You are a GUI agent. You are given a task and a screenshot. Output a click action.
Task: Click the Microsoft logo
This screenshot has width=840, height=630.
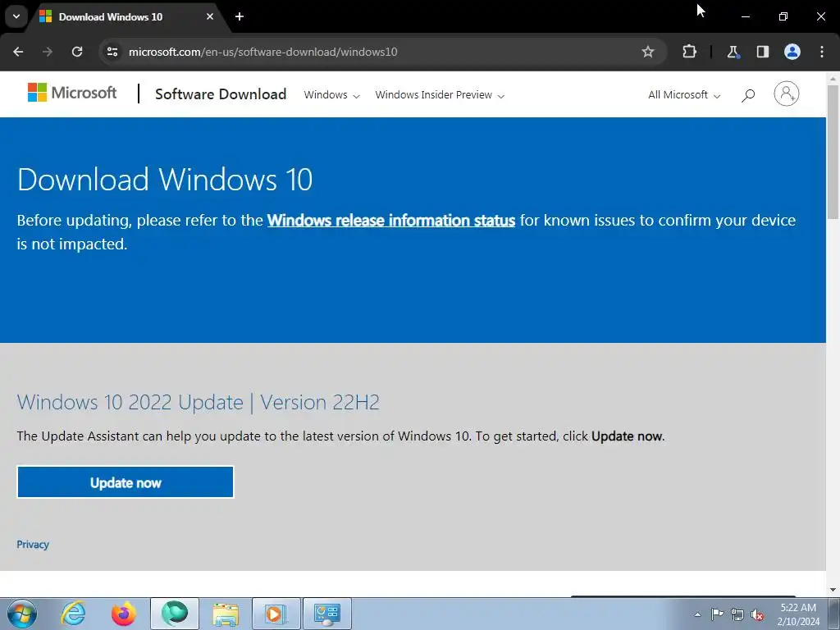tap(72, 93)
